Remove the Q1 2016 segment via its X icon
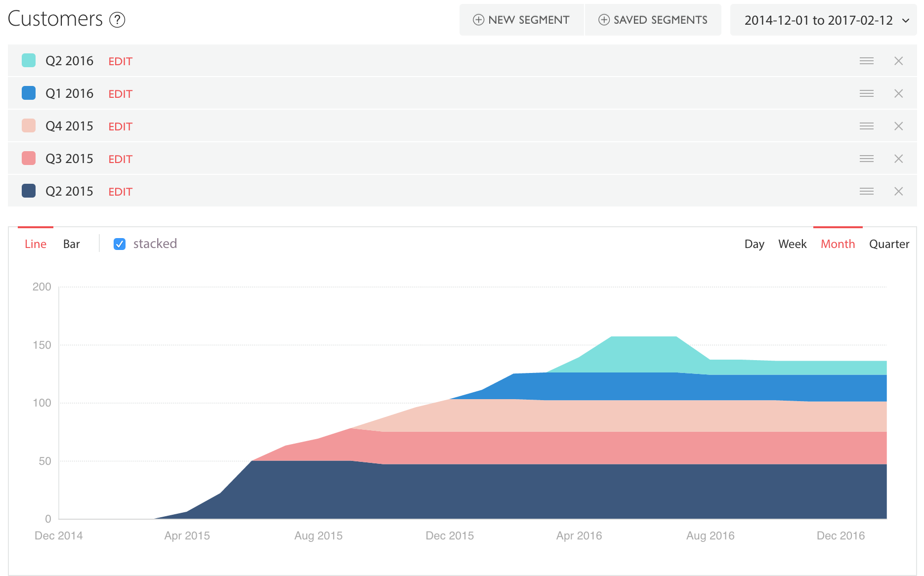 (899, 93)
